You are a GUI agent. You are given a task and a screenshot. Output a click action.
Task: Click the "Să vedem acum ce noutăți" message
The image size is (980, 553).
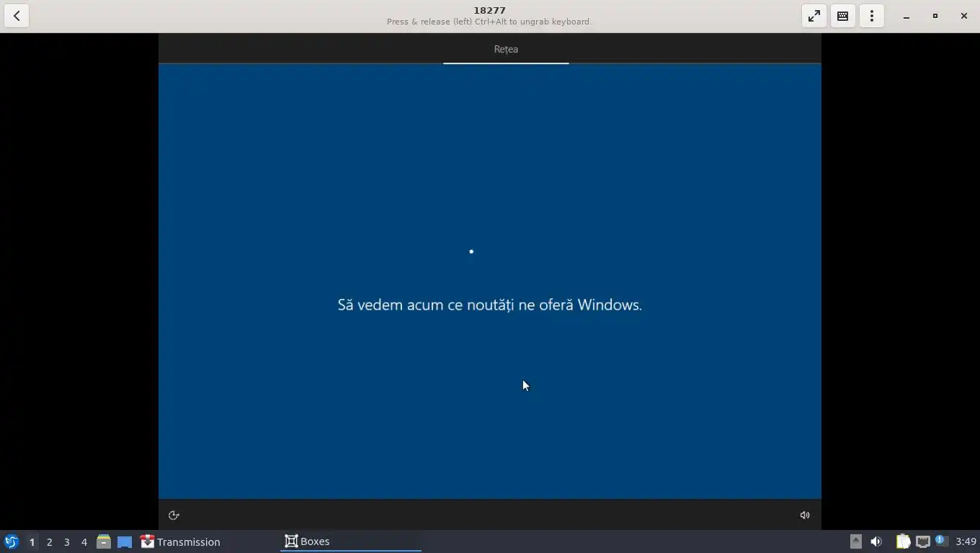(490, 305)
